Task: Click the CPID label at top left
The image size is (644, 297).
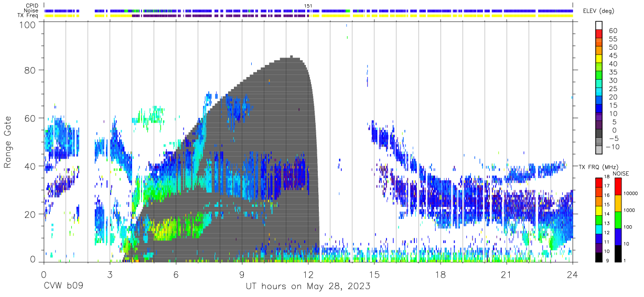Action: [x=31, y=5]
